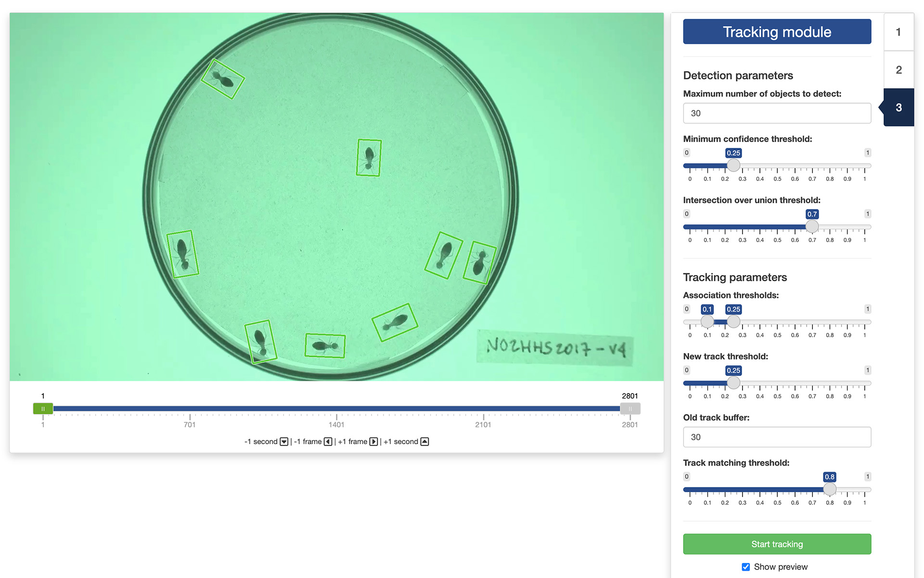924x578 pixels.
Task: Click the New track threshold slider handle
Action: click(x=733, y=383)
